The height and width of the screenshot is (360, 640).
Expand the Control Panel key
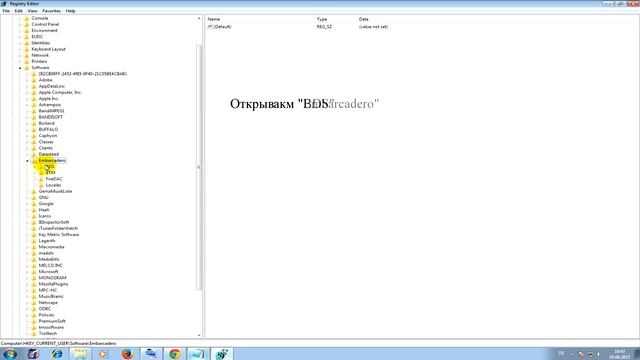click(x=20, y=24)
